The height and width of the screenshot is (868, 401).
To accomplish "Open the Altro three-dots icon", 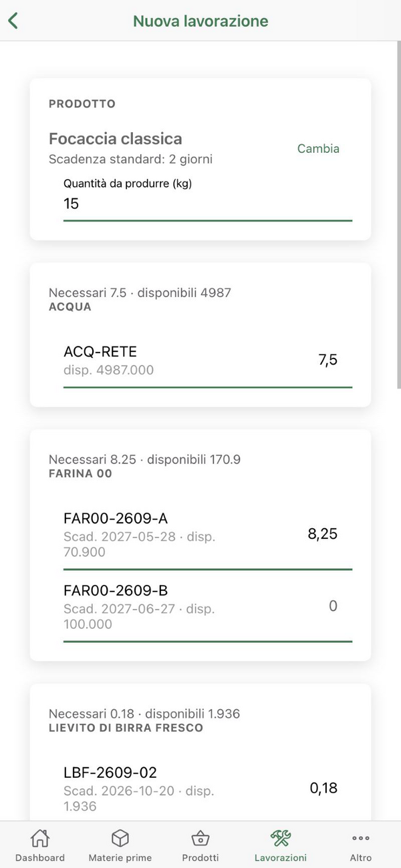I will click(x=361, y=838).
